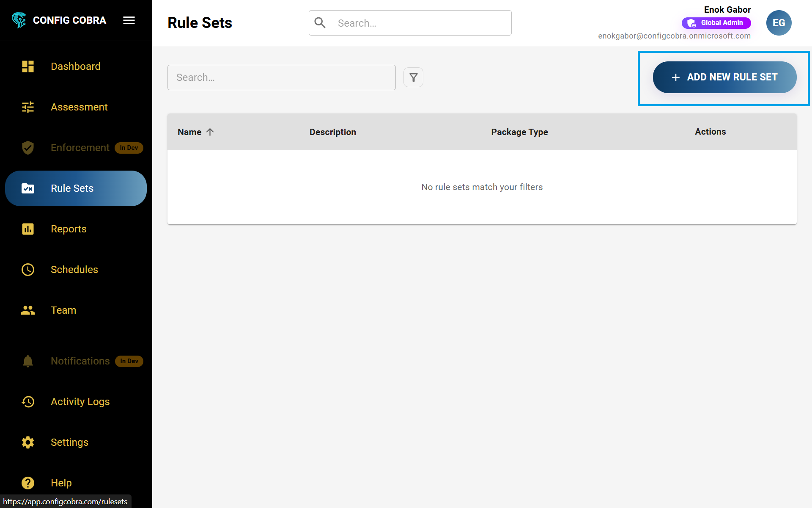Viewport: 812px width, 508px height.
Task: Click into the rule set search field
Action: [x=281, y=77]
